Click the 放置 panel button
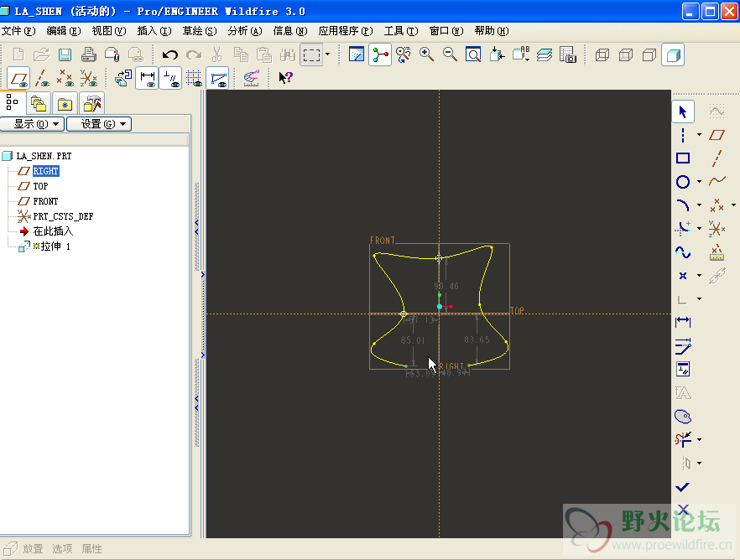 [33, 549]
